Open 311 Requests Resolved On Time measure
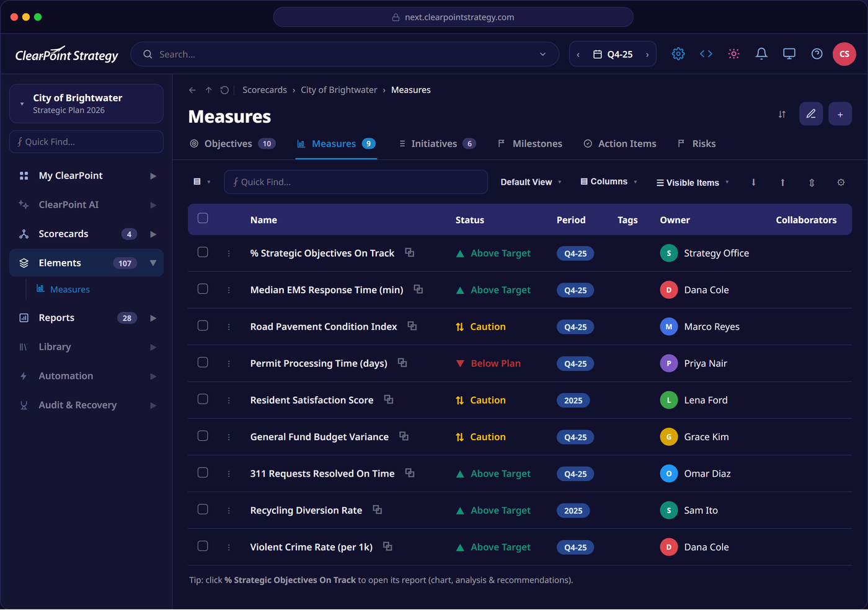The width and height of the screenshot is (868, 610). 322,474
